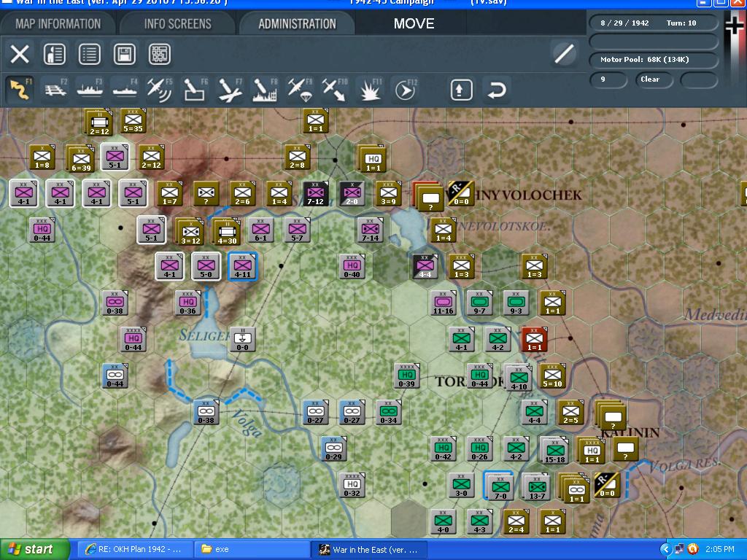Click the undo curved arrow icon
The height and width of the screenshot is (560, 747).
coord(496,90)
